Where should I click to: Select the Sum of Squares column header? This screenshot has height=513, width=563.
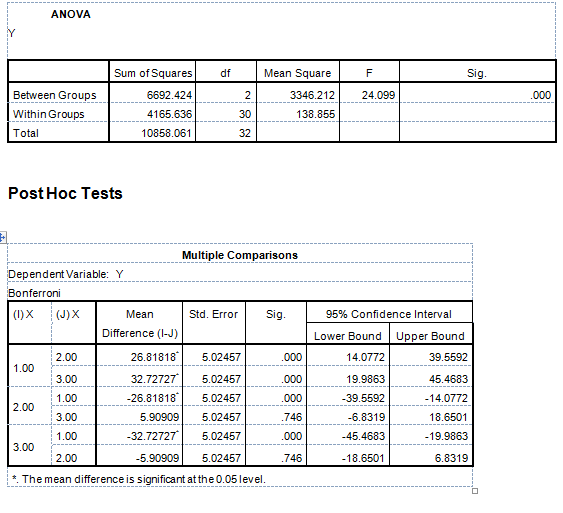tap(153, 73)
